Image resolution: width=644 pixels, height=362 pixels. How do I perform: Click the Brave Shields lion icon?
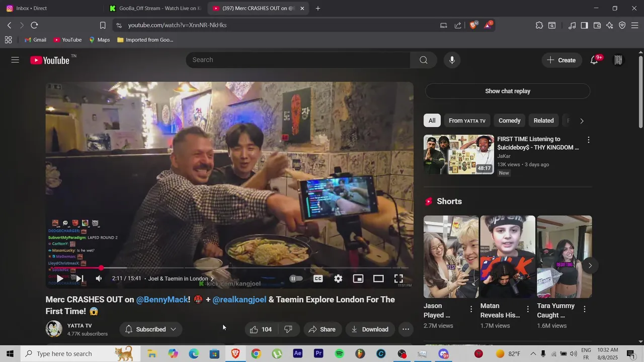pyautogui.click(x=473, y=25)
